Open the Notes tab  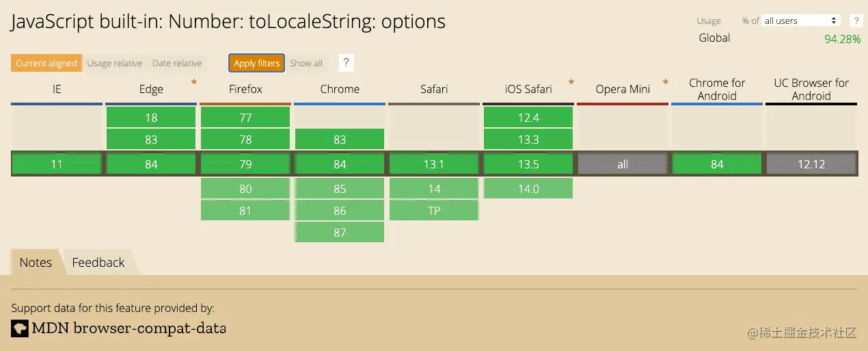pyautogui.click(x=36, y=263)
